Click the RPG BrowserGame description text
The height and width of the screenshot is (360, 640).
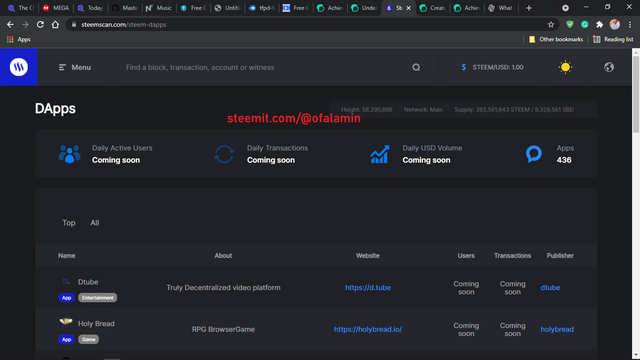point(223,329)
